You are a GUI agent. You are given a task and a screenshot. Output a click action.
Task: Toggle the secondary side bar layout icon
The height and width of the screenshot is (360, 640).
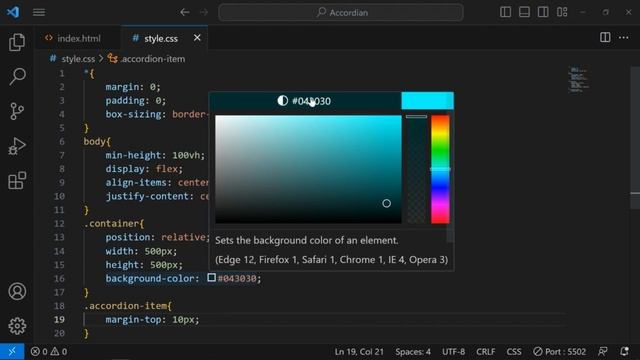click(543, 12)
